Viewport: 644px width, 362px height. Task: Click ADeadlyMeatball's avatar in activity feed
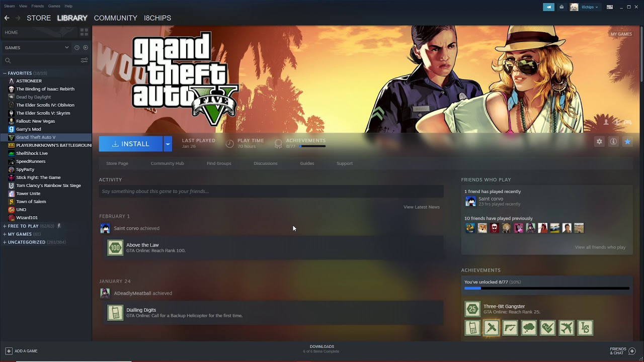pos(105,293)
